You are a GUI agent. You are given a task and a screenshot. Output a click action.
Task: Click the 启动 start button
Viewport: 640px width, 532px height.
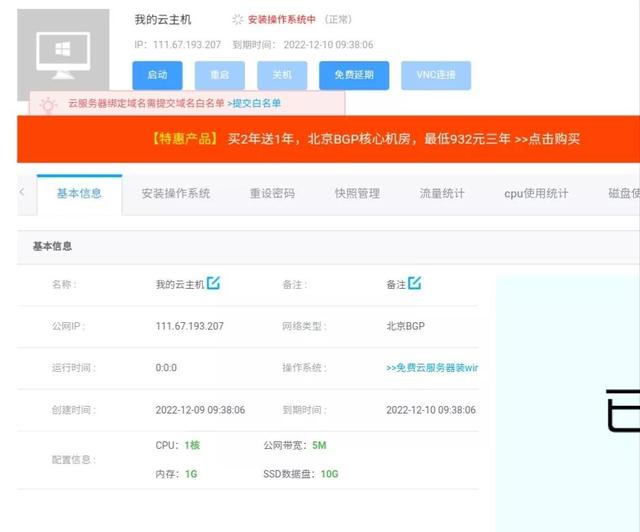pyautogui.click(x=157, y=75)
